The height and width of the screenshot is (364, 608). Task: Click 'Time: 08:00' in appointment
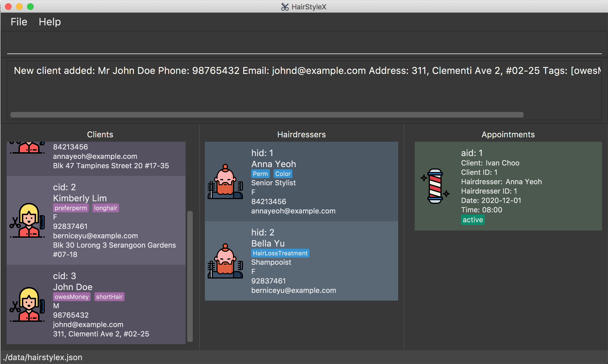click(x=482, y=210)
